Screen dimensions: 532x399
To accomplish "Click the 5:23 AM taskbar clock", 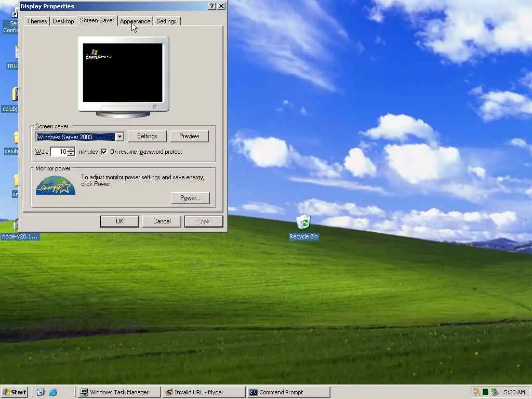I will 514,392.
